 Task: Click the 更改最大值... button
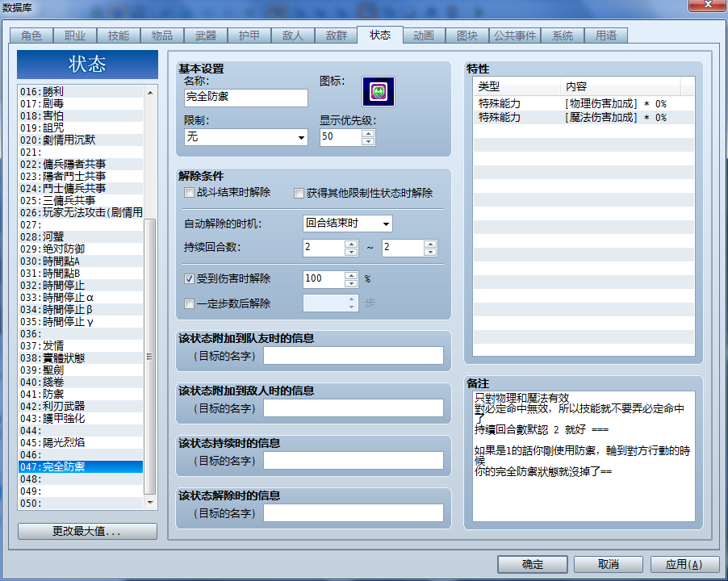point(87,531)
